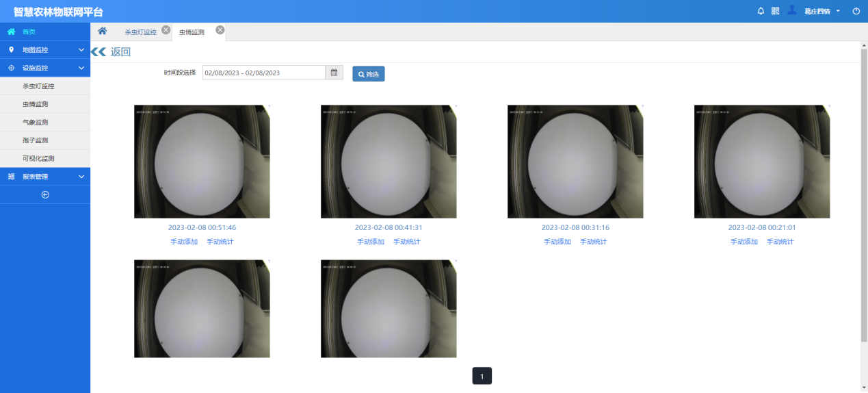
Task: Open the 2023-02-08 00:21:01 image thumbnail
Action: click(761, 162)
